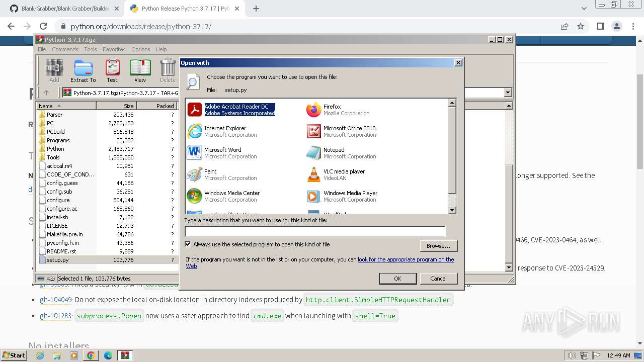The width and height of the screenshot is (644, 362).
Task: Open gh-101283 issue link on page
Action: [x=56, y=316]
